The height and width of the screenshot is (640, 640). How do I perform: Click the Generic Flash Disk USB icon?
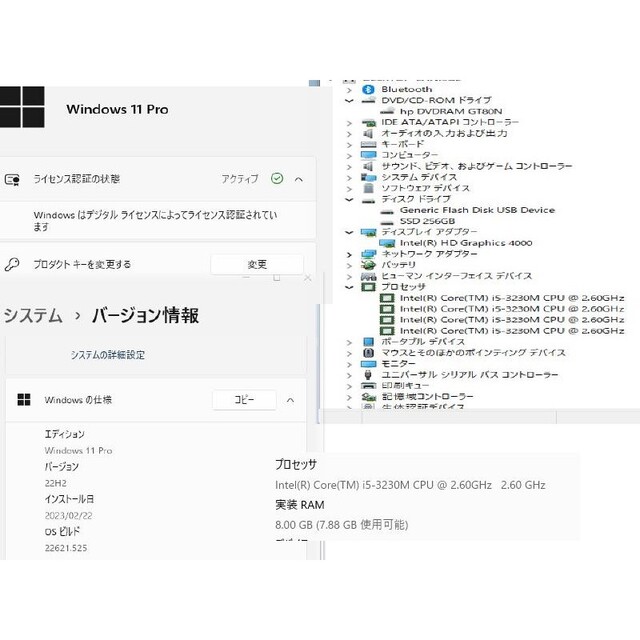tap(387, 211)
